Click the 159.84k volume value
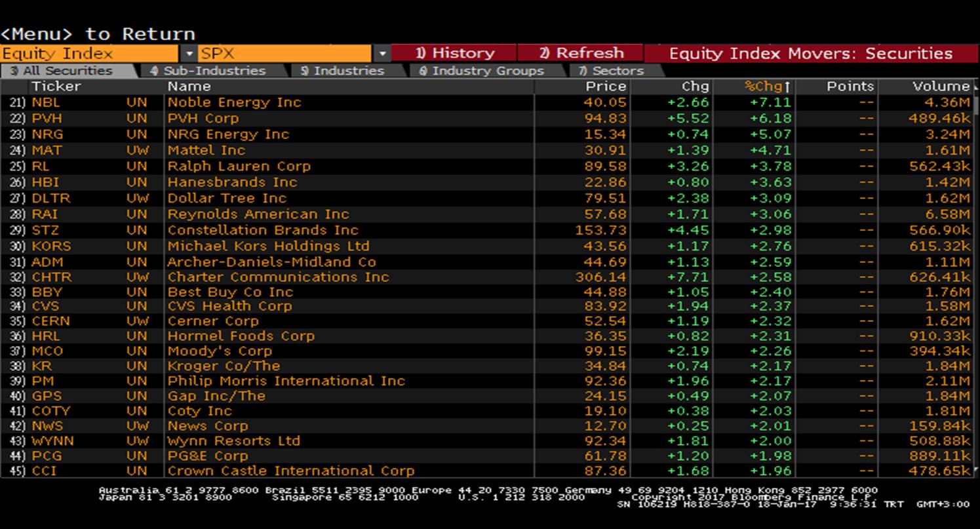This screenshot has height=529, width=980. (x=939, y=426)
